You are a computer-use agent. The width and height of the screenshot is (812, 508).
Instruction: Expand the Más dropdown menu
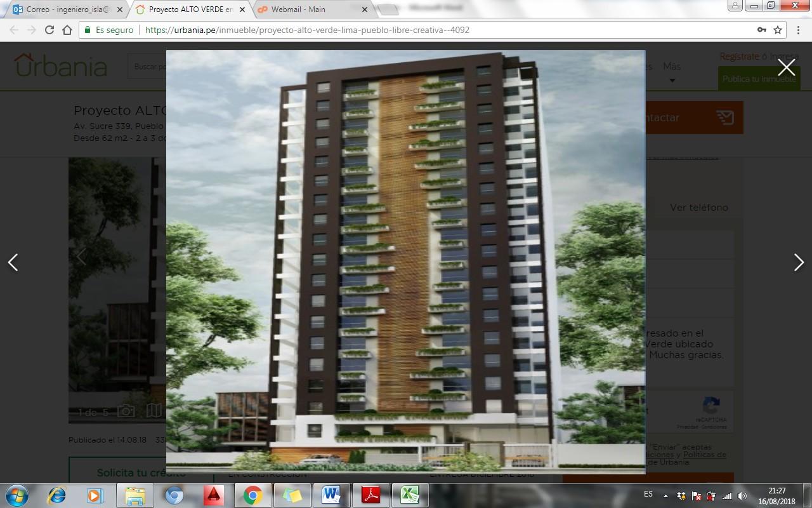[x=672, y=71]
